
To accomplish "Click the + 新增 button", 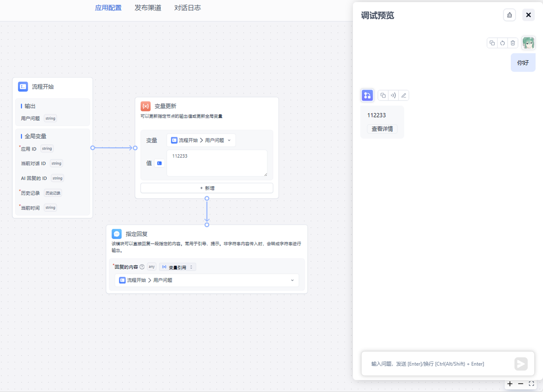I will (x=207, y=188).
